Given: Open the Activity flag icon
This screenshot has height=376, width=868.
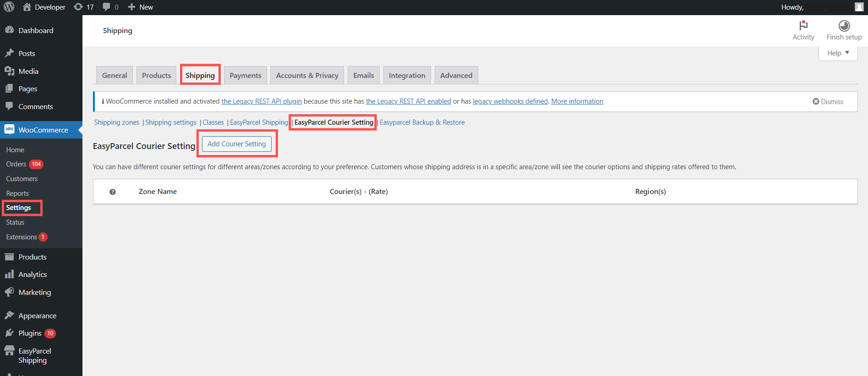Looking at the screenshot, I should 803,26.
